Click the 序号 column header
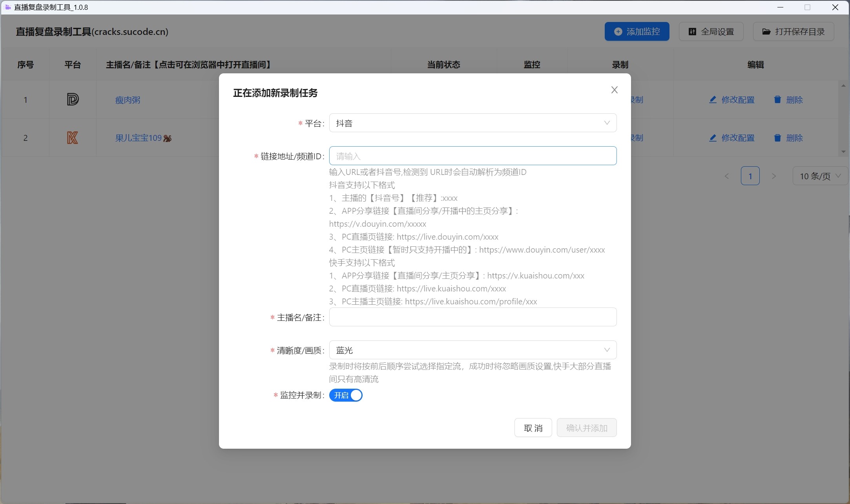850x504 pixels. coord(26,65)
